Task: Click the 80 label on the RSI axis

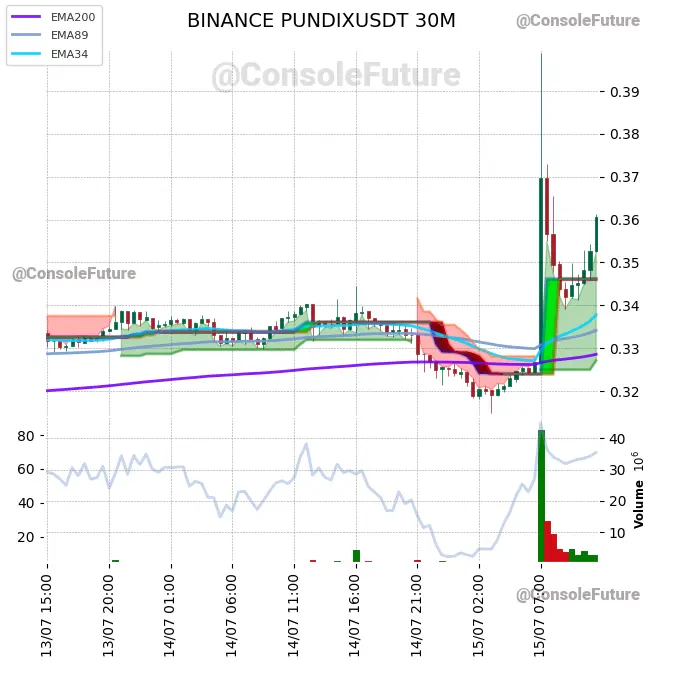Action: coord(26,436)
